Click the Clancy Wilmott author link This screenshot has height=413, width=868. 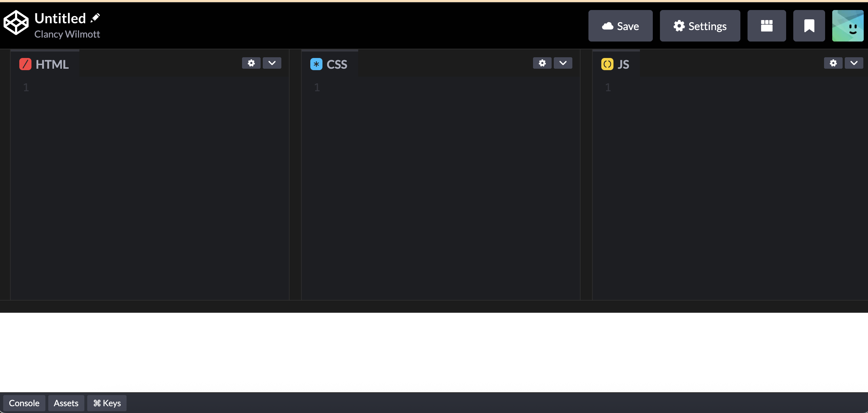(x=67, y=34)
